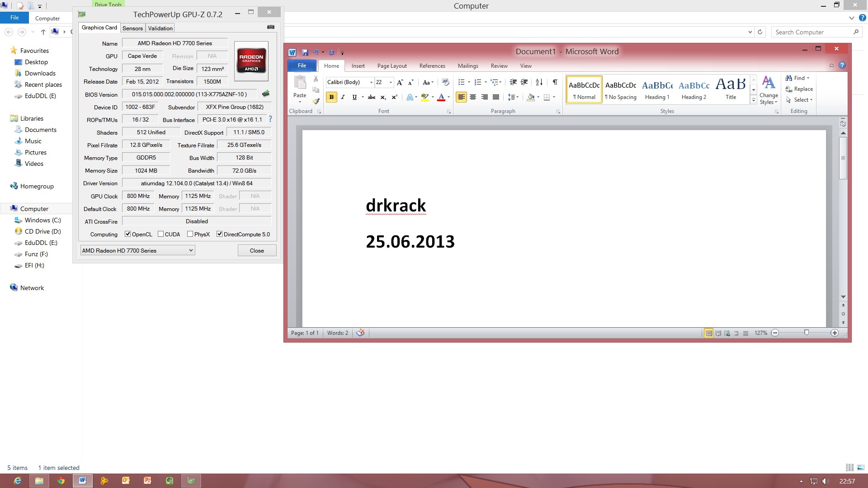This screenshot has width=868, height=488.
Task: Switch to Full Screen Reading view
Action: (718, 333)
